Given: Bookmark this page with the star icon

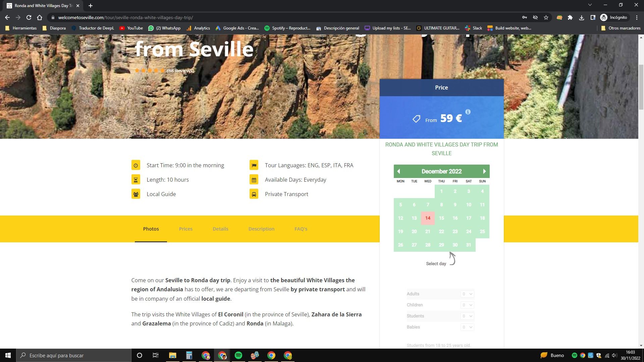Looking at the screenshot, I should click(x=546, y=17).
